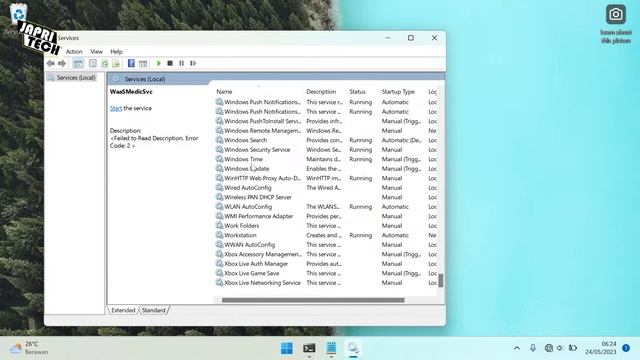Screen dimensions: 640x360
Task: Click the WaaSMedicSvc heading in details pane
Action: [131, 92]
